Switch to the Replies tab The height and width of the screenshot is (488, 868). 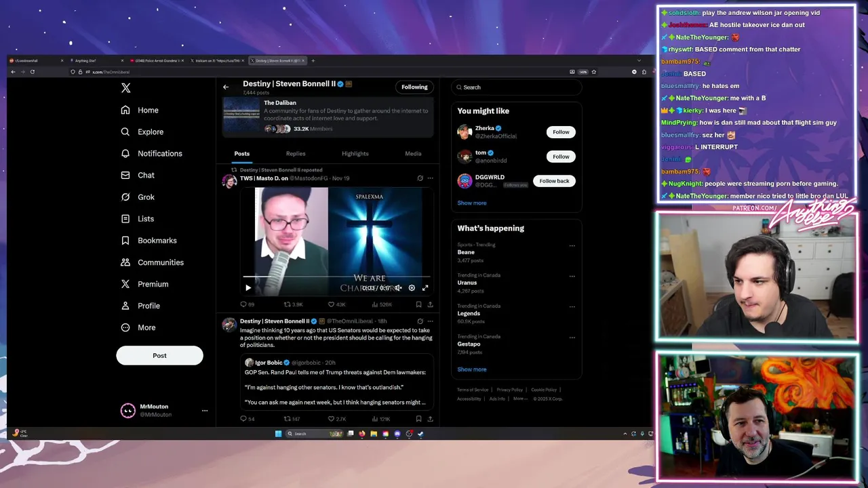296,154
